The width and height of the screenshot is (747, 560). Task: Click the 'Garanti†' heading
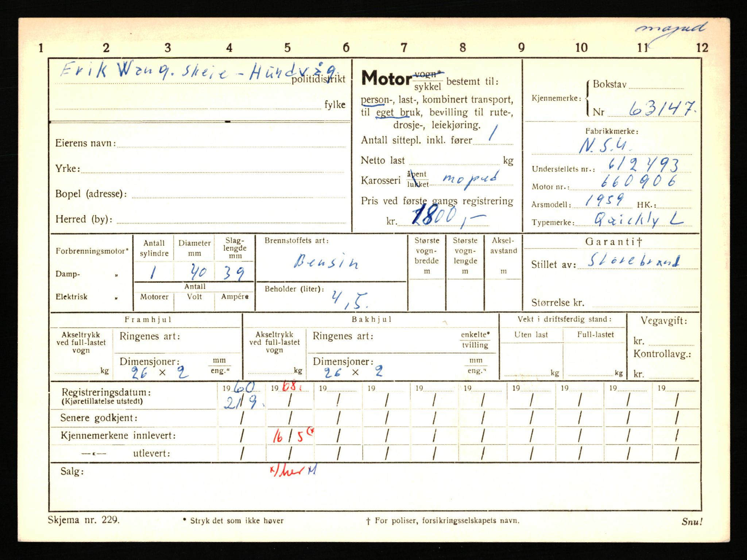click(x=613, y=242)
